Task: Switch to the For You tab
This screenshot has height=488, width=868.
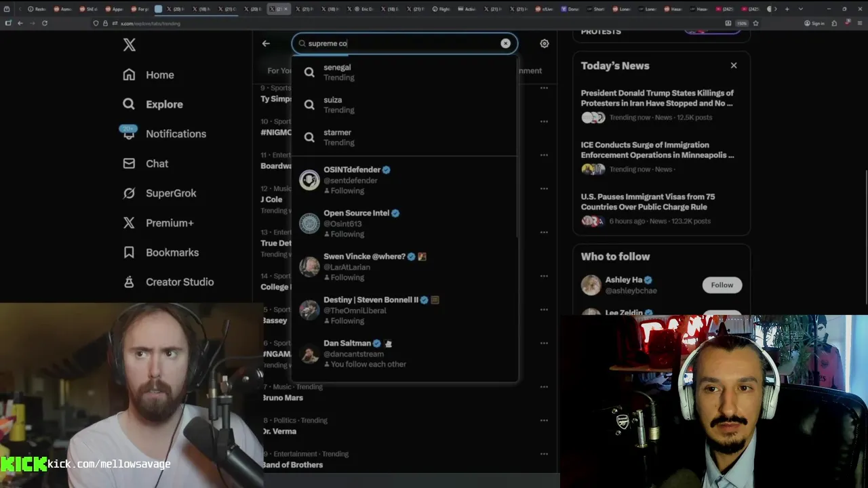Action: [278, 70]
